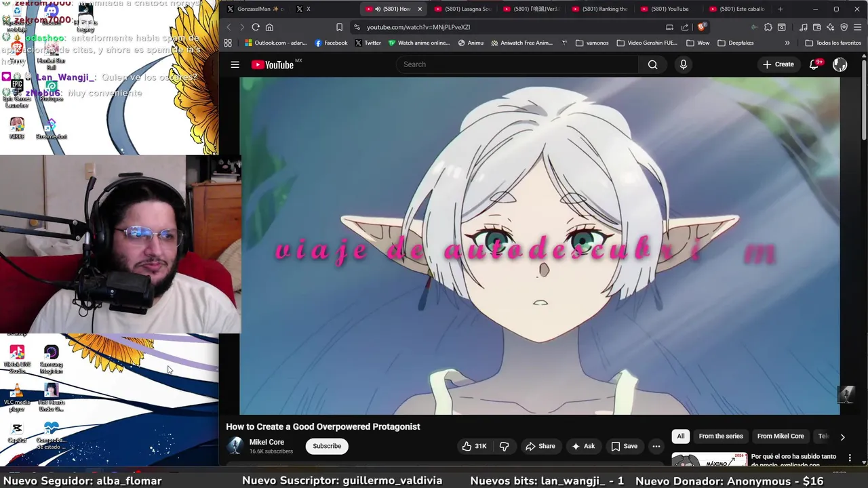Open the vamonos bookmarks folder

(x=592, y=43)
